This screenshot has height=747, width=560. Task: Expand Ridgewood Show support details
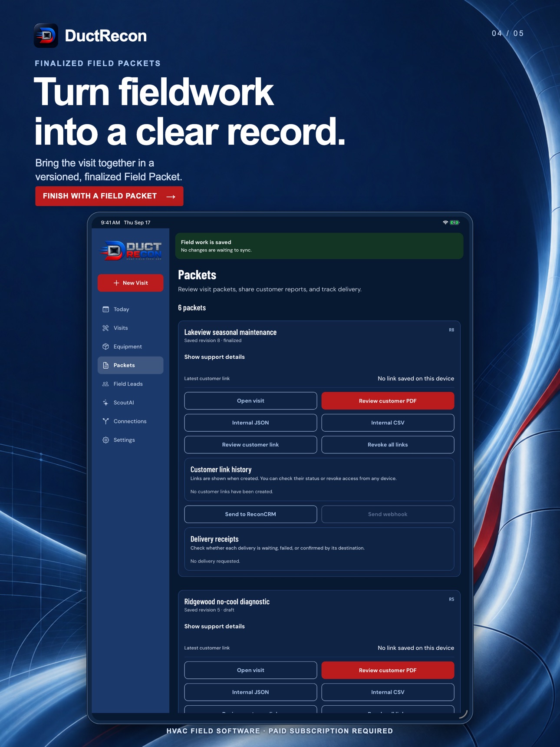(x=214, y=626)
